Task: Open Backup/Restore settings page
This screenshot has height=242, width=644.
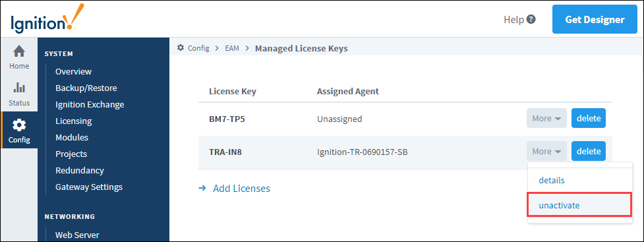Action: [86, 88]
